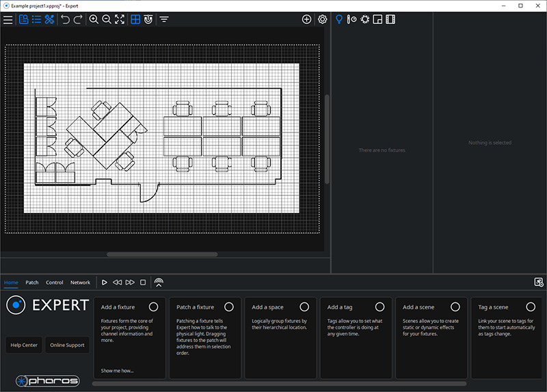Click the undo arrow icon

pos(65,20)
